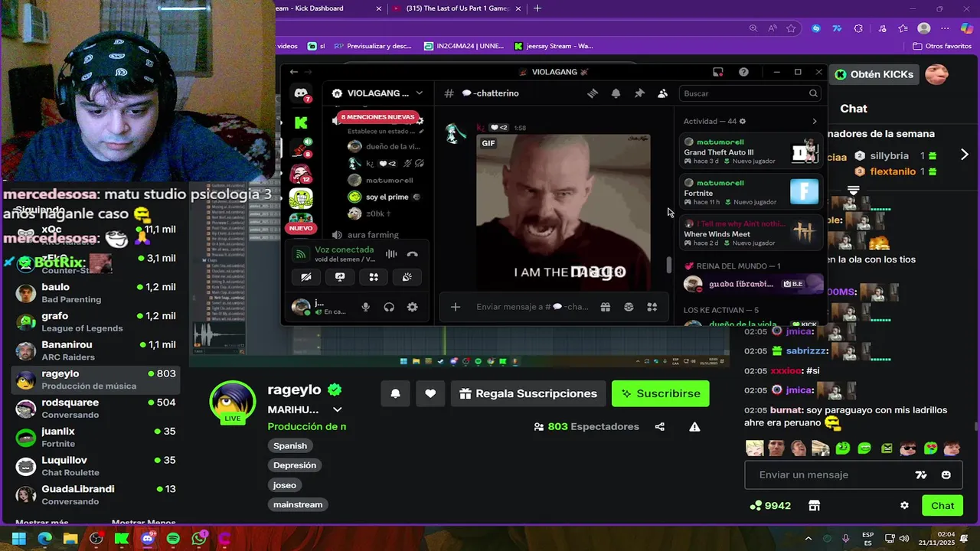
Task: Toggle noise suppression in Discord voice panel
Action: pyautogui.click(x=391, y=254)
